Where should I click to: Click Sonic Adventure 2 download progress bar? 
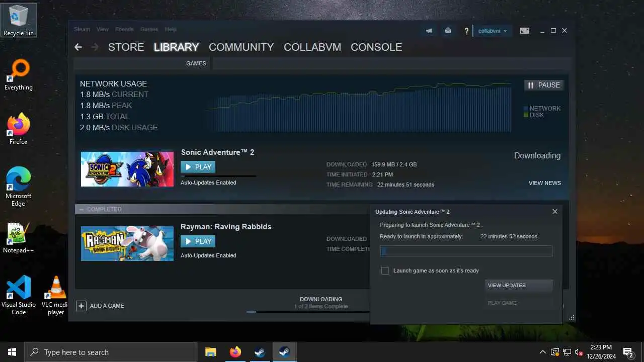click(218, 176)
